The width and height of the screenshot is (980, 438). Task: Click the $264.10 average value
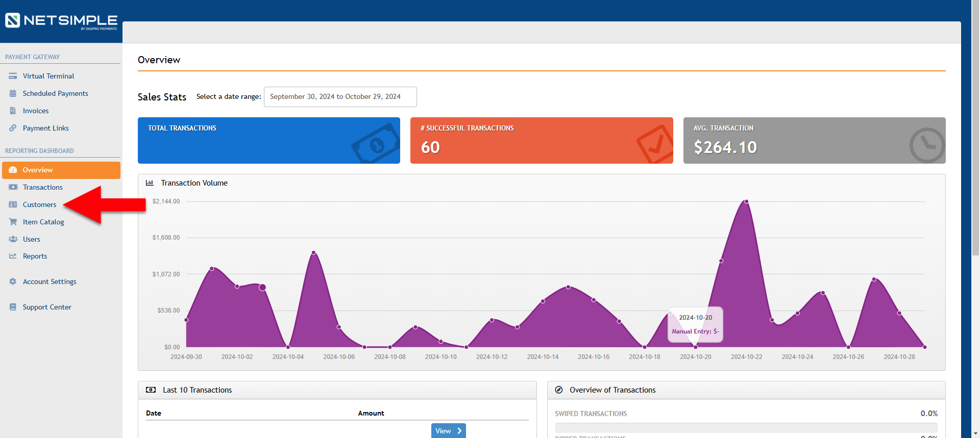pos(725,147)
